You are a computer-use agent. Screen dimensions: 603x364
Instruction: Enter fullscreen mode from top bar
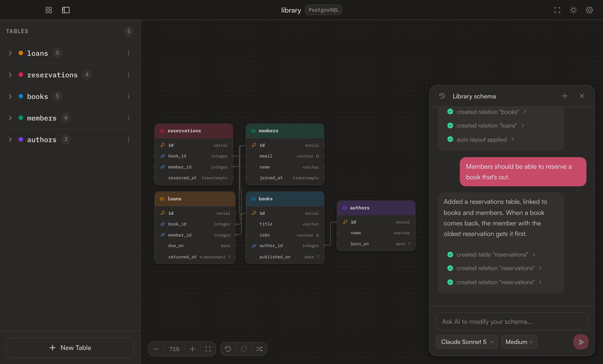(557, 10)
